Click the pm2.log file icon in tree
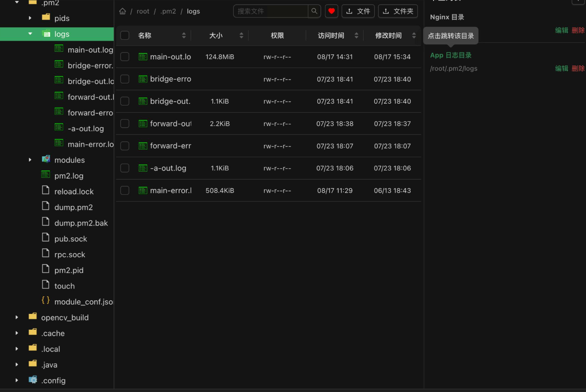The width and height of the screenshot is (586, 392). tap(46, 175)
